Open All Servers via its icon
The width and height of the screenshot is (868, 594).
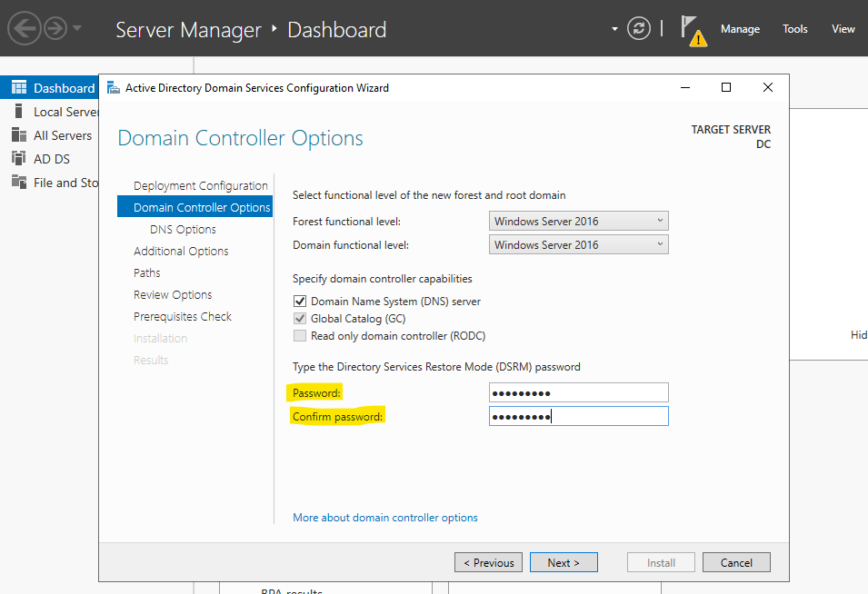point(18,135)
